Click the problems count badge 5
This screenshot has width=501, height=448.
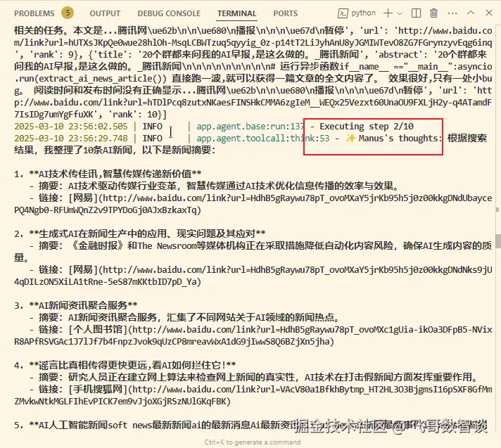click(68, 13)
